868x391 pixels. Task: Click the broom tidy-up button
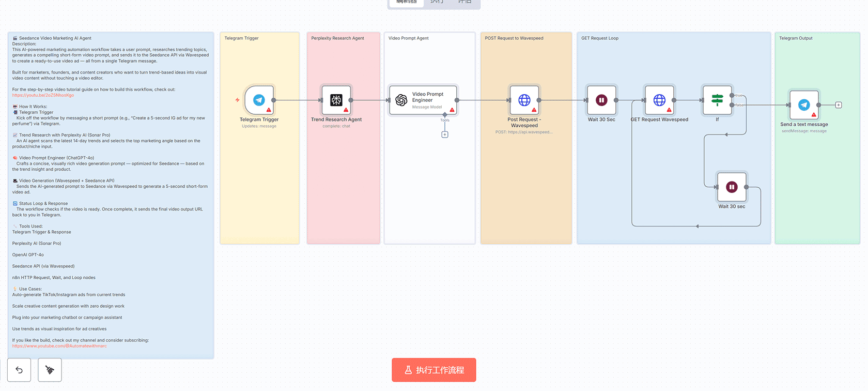[50, 370]
